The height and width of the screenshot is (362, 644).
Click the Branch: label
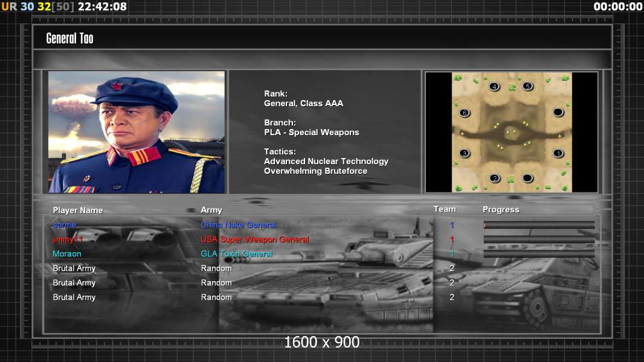pyautogui.click(x=280, y=122)
